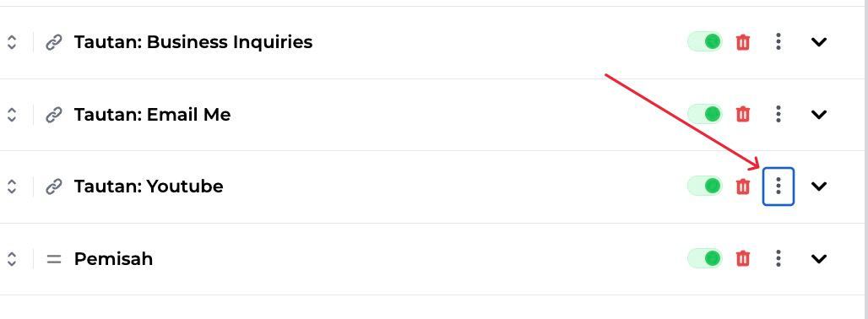This screenshot has width=868, height=319.
Task: Delete the Email Me link block
Action: (x=743, y=115)
